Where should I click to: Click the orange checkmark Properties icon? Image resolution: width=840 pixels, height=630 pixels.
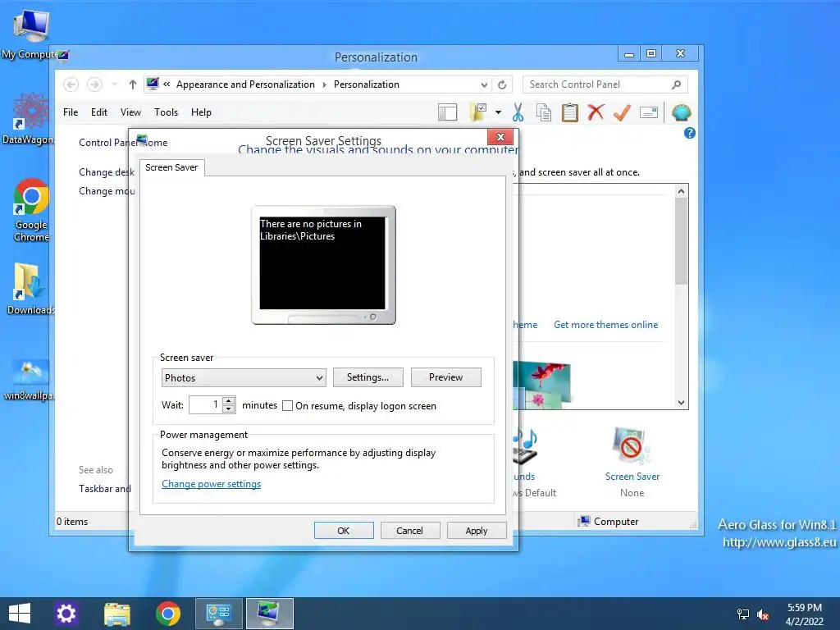[622, 112]
